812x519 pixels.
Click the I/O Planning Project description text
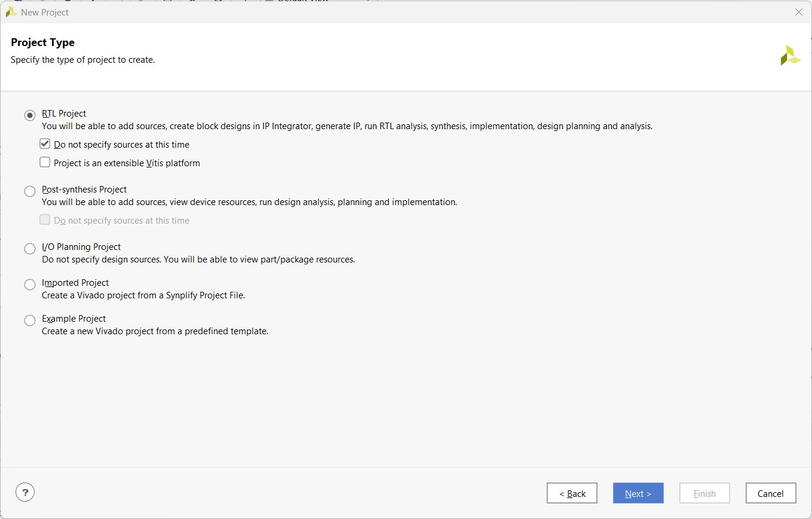tap(198, 259)
